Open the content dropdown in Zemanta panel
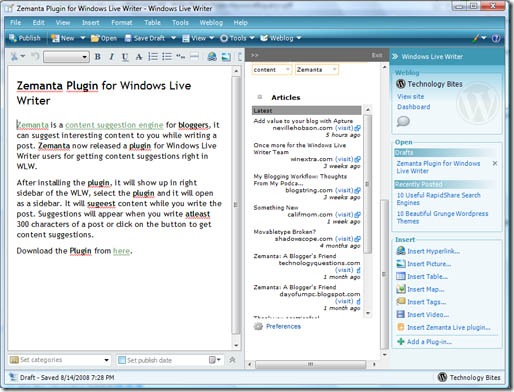This screenshot has height=392, width=514. click(272, 70)
